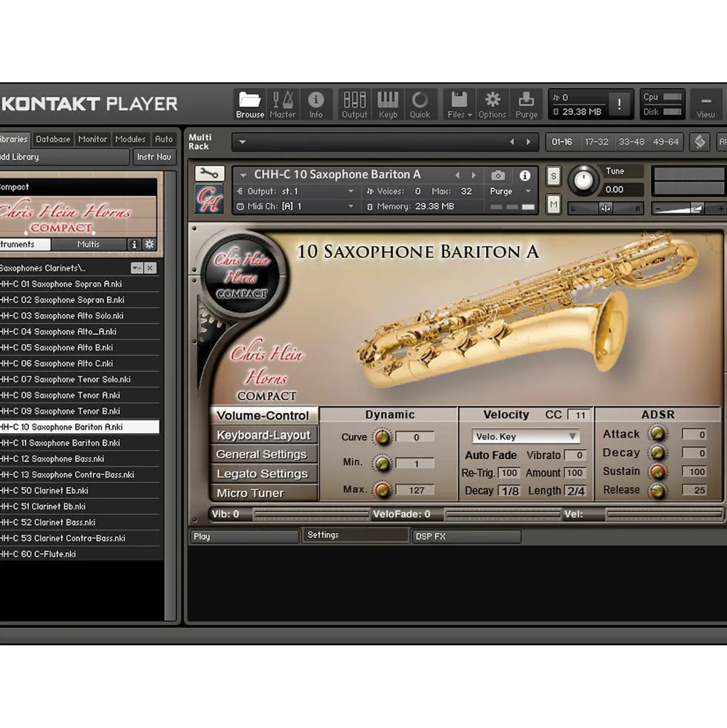Open the Output mixer section
This screenshot has width=727, height=728.
pos(354,104)
